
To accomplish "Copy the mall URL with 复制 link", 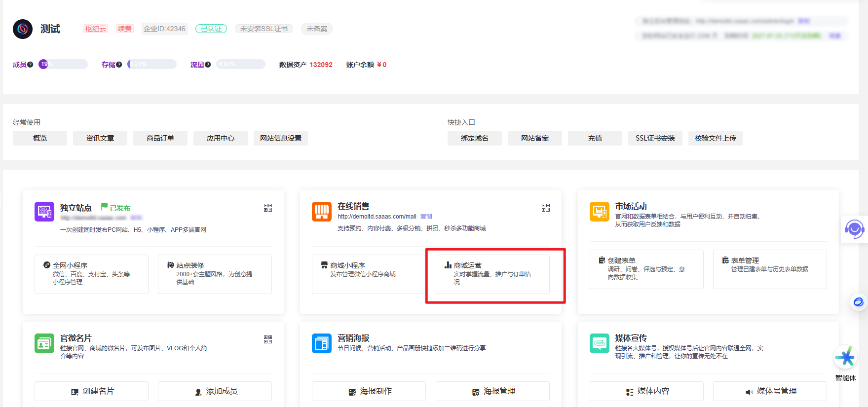I will pyautogui.click(x=426, y=217).
